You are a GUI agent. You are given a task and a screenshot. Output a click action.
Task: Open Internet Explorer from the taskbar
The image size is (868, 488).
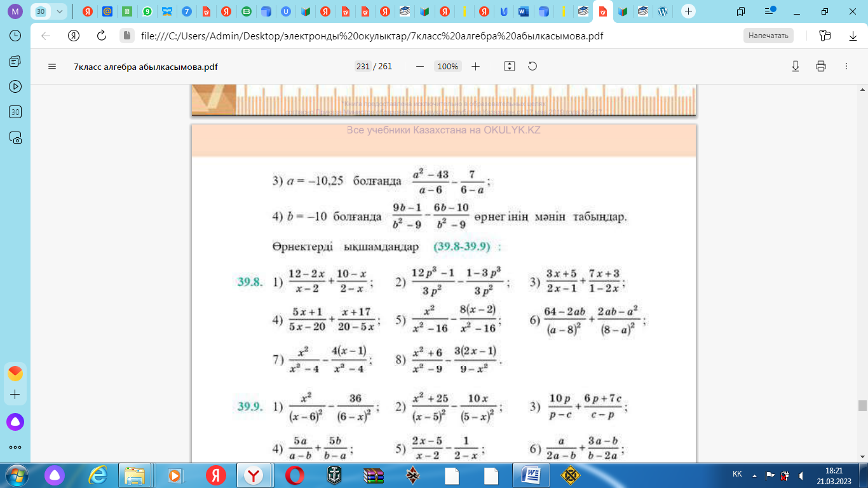(x=98, y=475)
